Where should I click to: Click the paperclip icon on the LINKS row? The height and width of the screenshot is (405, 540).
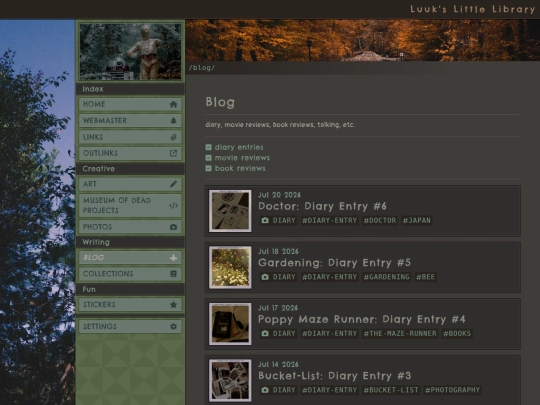point(173,137)
